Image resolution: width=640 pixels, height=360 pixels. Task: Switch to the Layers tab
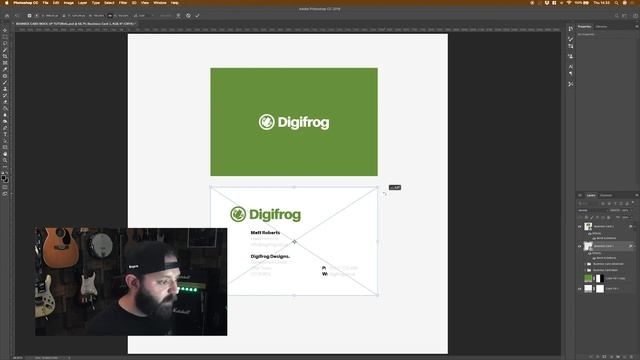click(x=591, y=196)
